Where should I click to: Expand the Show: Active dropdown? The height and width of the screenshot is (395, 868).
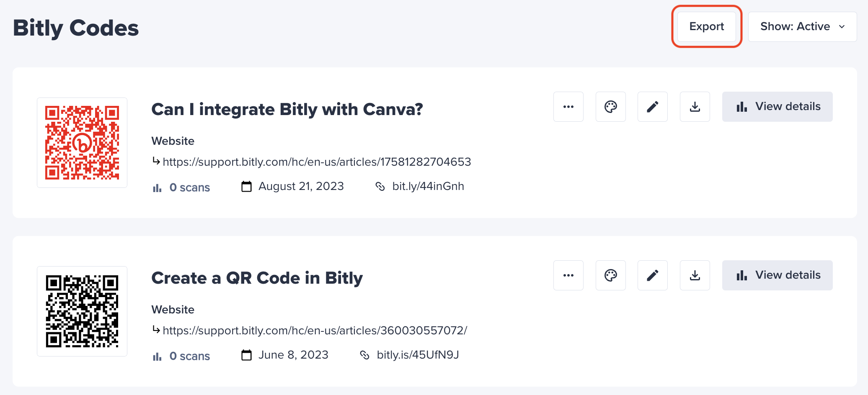802,26
